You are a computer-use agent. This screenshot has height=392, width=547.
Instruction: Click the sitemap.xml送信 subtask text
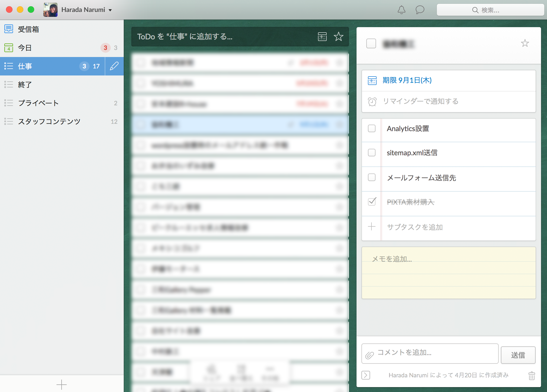coord(412,153)
